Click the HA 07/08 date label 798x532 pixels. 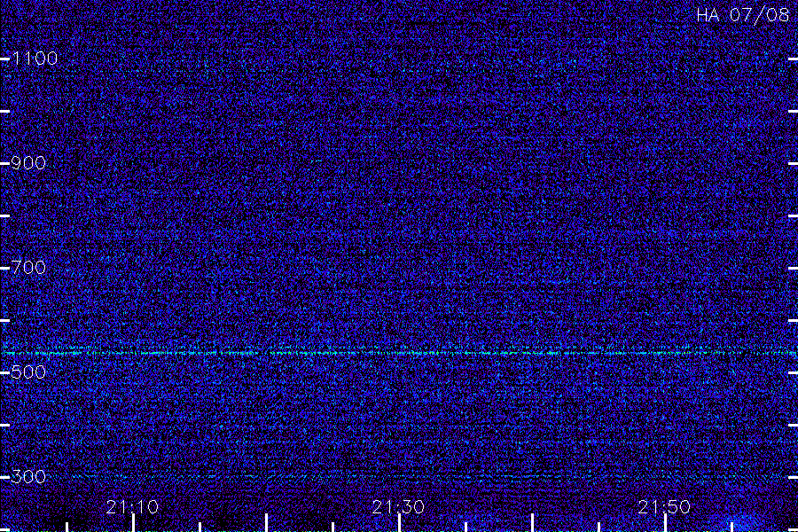click(742, 15)
